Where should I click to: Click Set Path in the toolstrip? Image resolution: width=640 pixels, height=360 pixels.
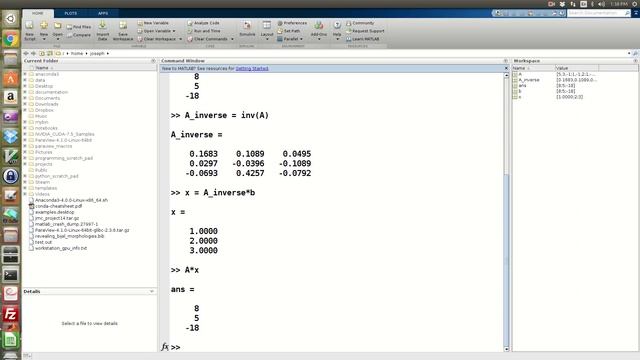point(289,31)
